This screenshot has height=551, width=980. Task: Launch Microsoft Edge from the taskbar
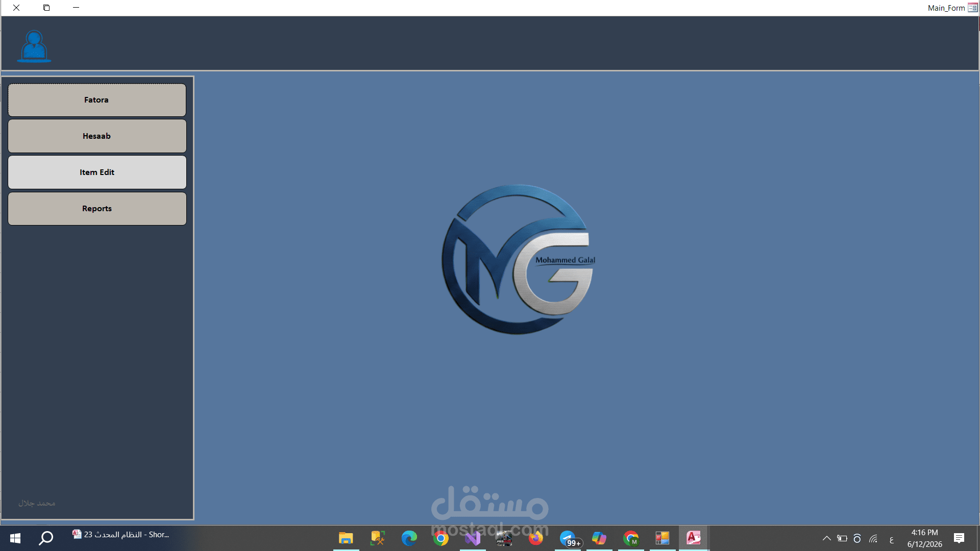coord(409,538)
